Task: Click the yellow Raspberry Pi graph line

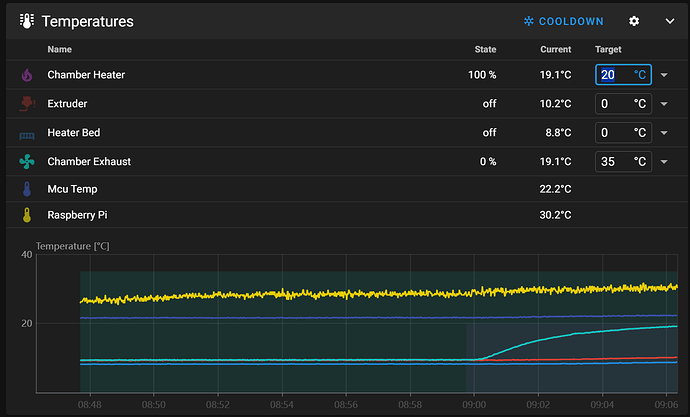Action: (300, 295)
